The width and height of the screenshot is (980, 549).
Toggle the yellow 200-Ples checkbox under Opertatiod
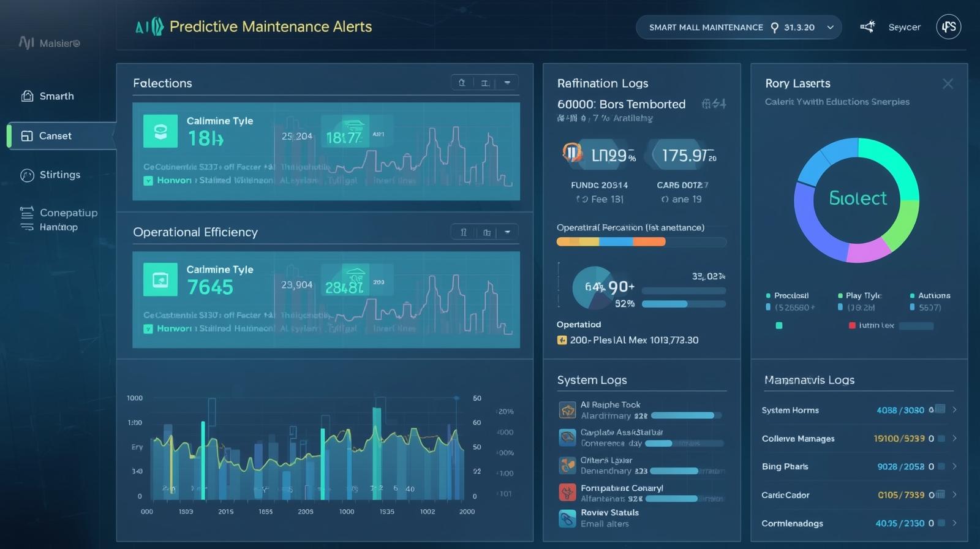coord(562,341)
